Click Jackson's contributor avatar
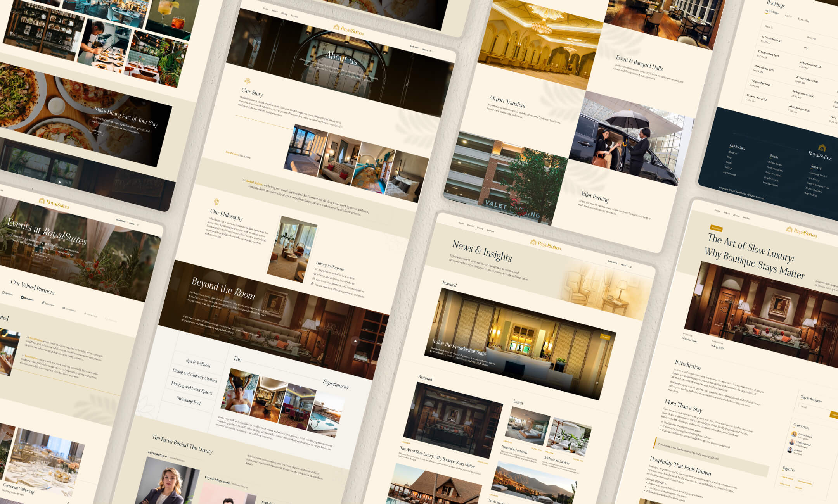The image size is (838, 504). tap(790, 451)
